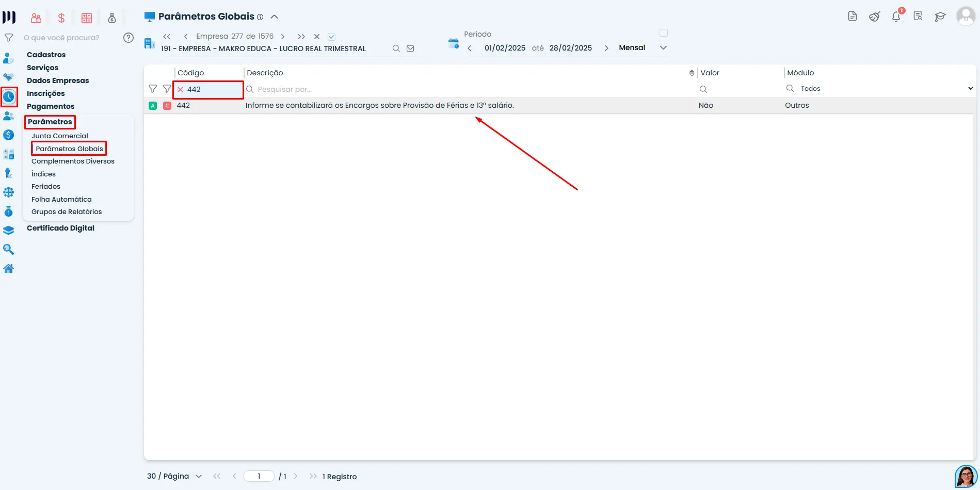The image size is (980, 490).
Task: Collapse the Parâmetros Globais header chevron
Action: pyautogui.click(x=275, y=17)
